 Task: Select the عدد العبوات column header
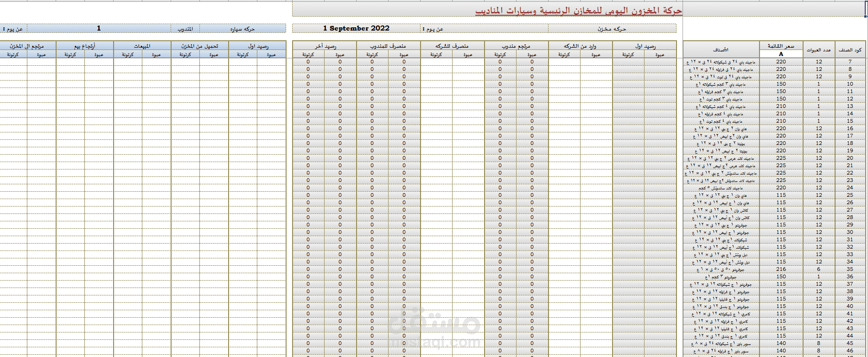819,50
